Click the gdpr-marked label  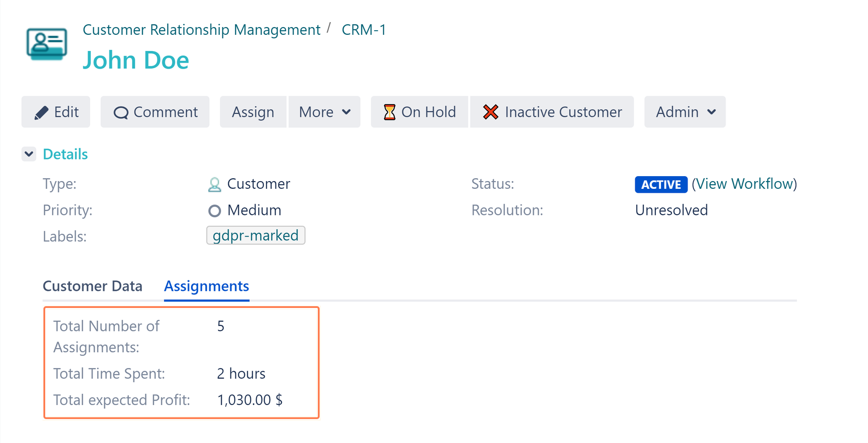pyautogui.click(x=255, y=236)
